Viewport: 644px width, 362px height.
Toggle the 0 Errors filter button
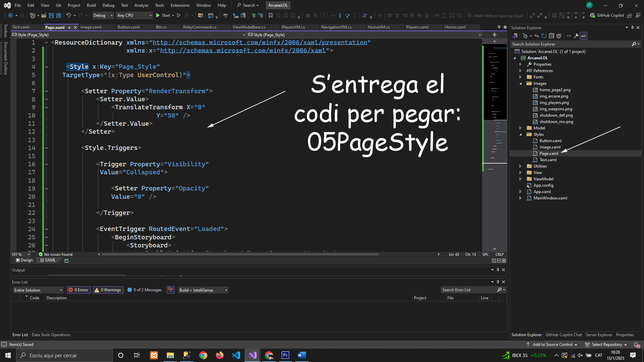click(x=78, y=290)
